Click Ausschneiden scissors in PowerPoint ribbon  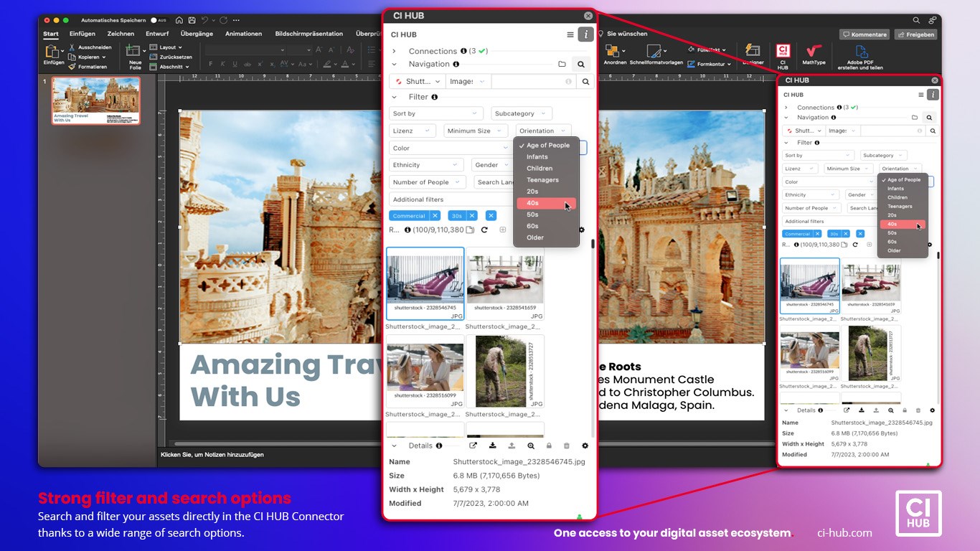(72, 47)
